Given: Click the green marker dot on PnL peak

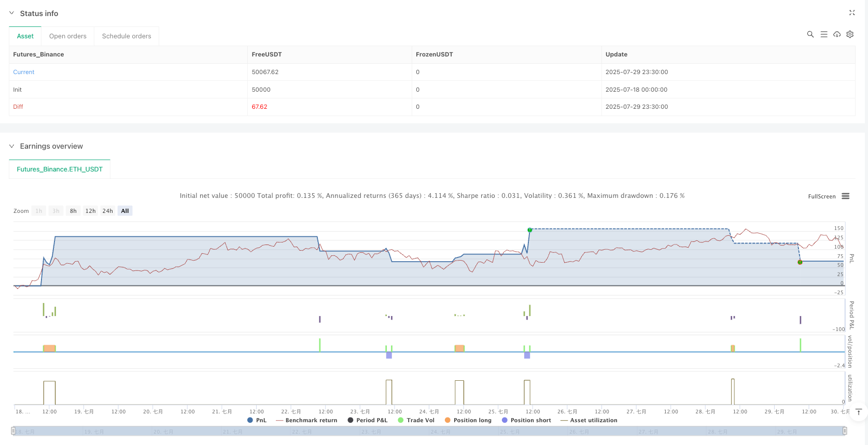Looking at the screenshot, I should coord(529,230).
